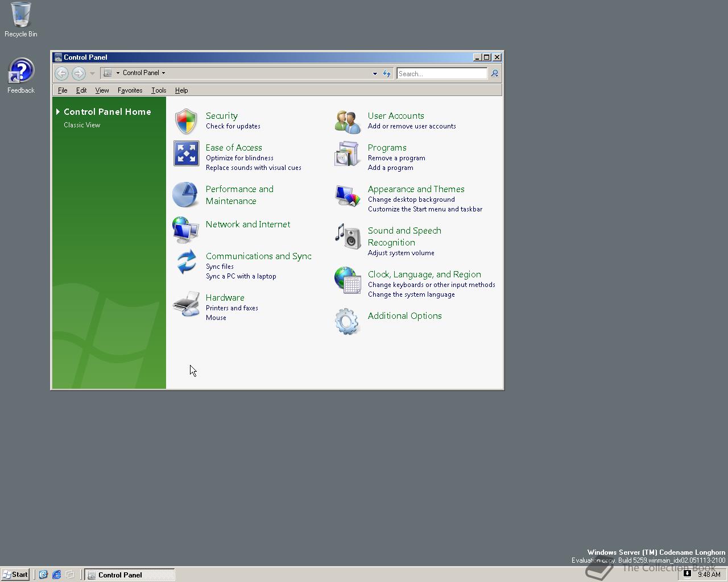The width and height of the screenshot is (728, 582).
Task: Expand the address bar history dropdown
Action: click(375, 73)
